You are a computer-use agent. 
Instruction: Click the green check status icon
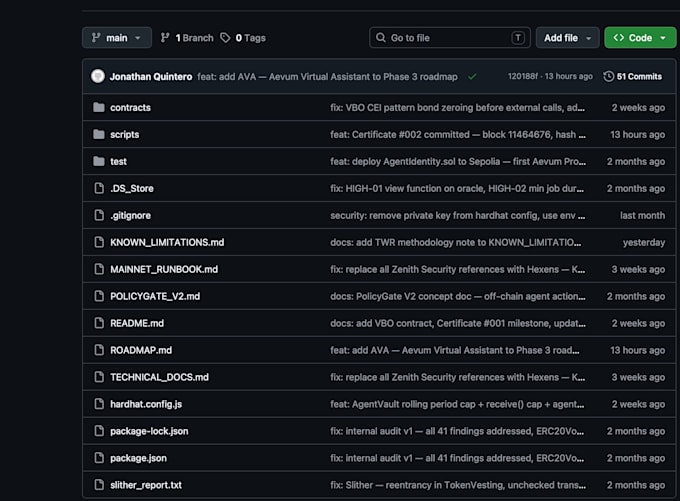click(x=472, y=77)
